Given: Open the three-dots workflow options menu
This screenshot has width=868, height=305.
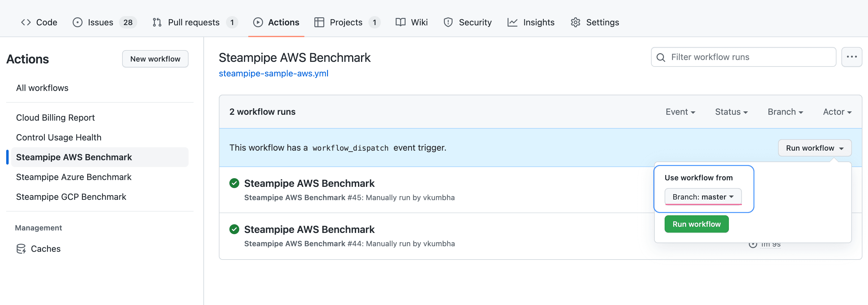Looking at the screenshot, I should pyautogui.click(x=852, y=57).
